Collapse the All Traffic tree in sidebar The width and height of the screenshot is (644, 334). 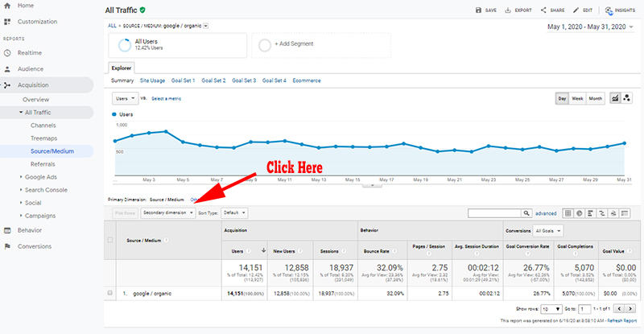pyautogui.click(x=21, y=112)
